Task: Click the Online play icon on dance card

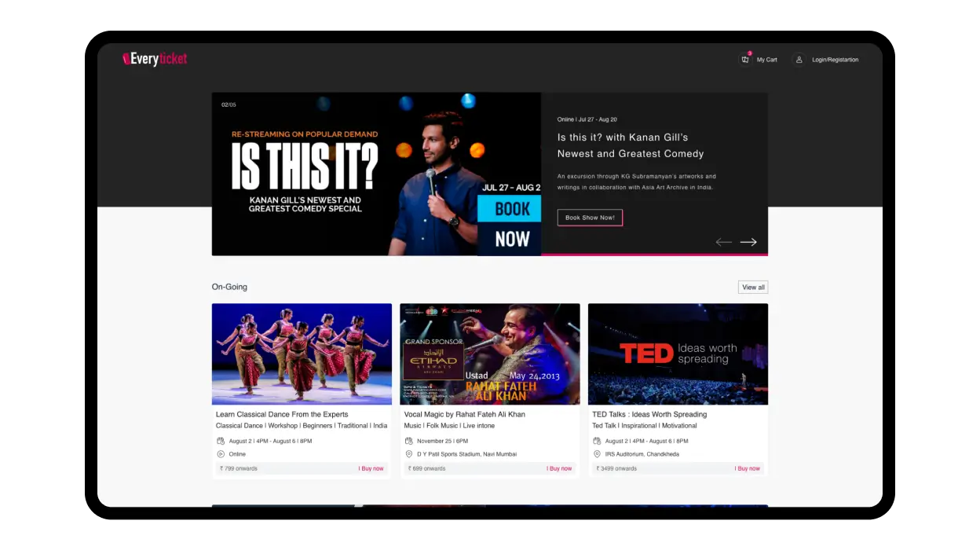Action: tap(221, 454)
